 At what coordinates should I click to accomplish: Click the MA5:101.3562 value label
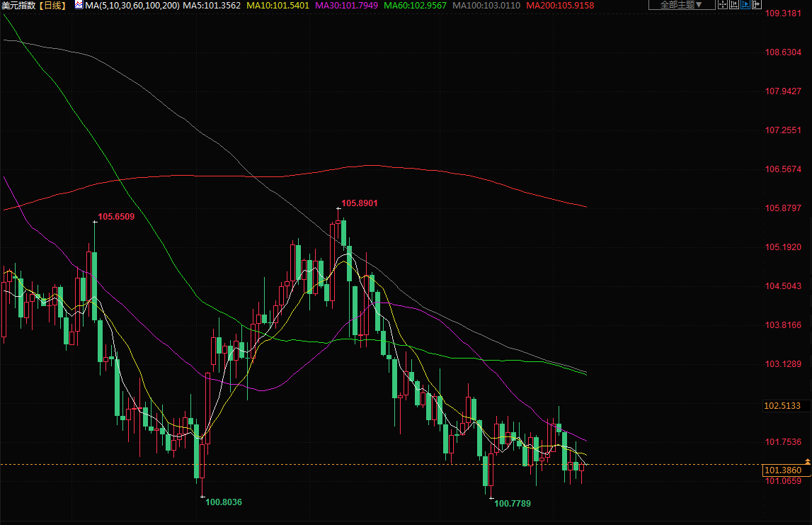click(212, 5)
